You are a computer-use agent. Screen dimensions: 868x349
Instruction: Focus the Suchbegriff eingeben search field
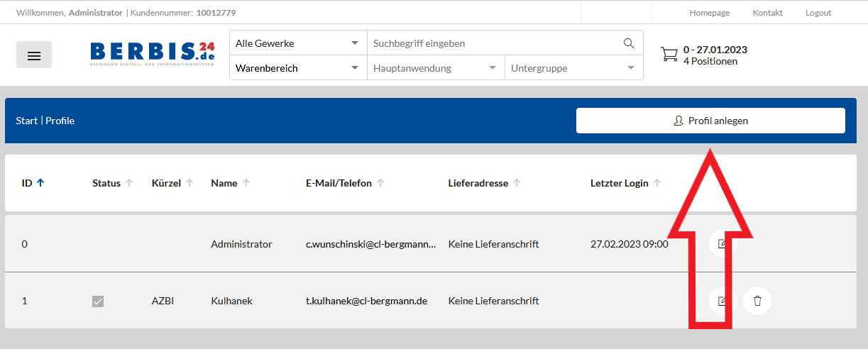(x=493, y=43)
